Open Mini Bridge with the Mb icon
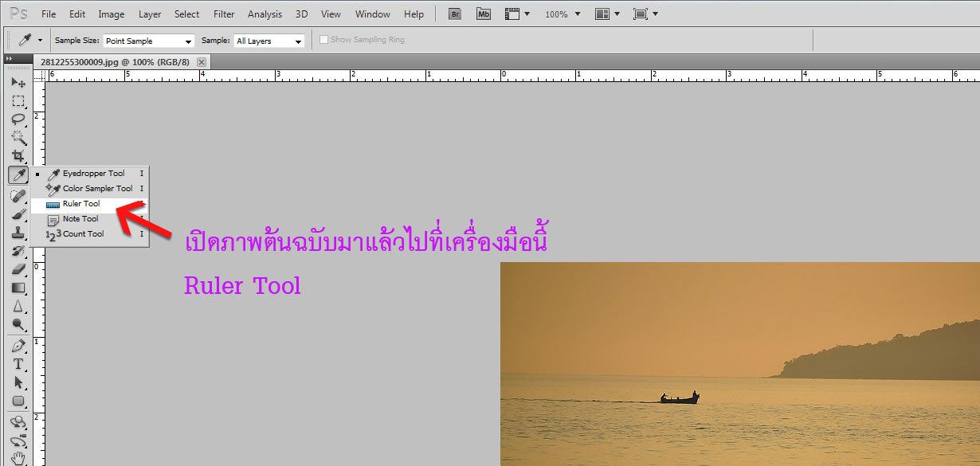This screenshot has height=466, width=980. pos(484,14)
